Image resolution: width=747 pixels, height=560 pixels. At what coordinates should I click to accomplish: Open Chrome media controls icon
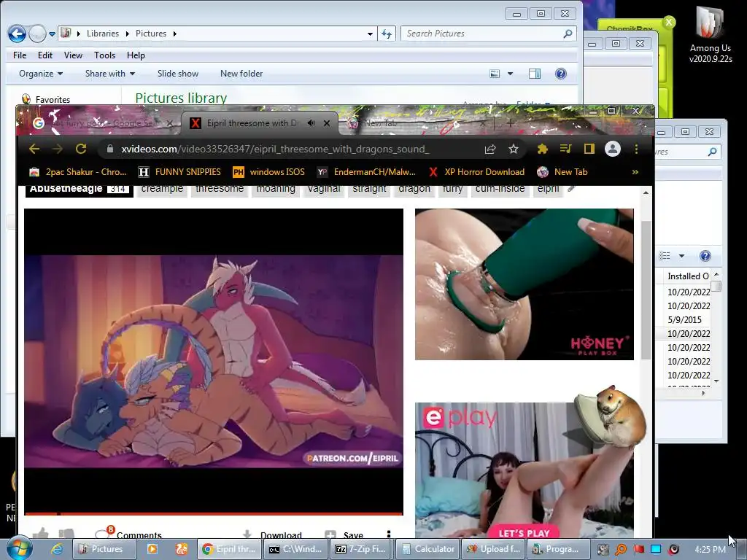point(565,149)
